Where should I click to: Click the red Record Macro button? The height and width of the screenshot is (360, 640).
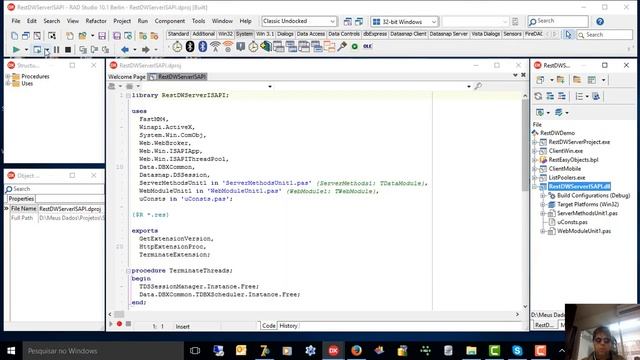(119, 324)
